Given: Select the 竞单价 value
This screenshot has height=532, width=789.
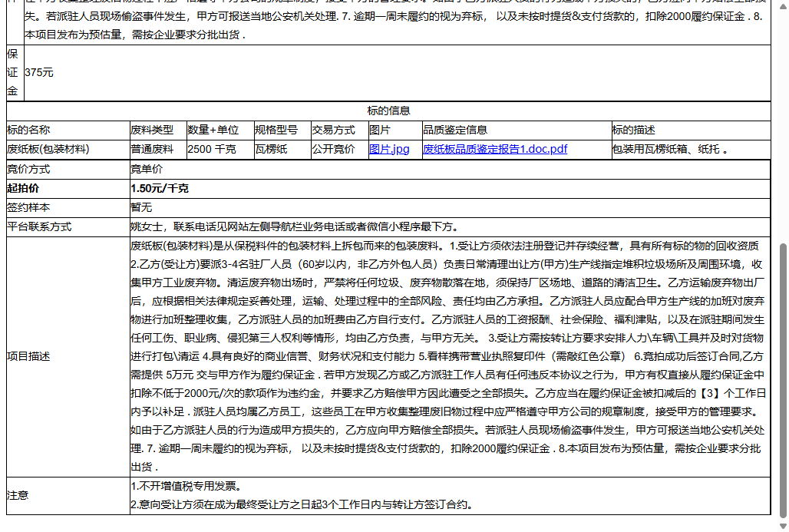Looking at the screenshot, I should click(x=147, y=170).
